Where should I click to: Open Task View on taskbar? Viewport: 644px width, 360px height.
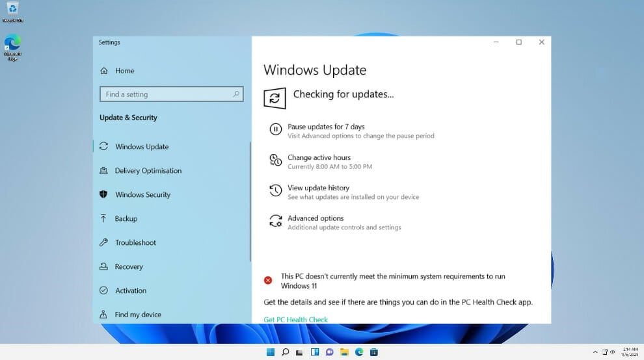299,353
